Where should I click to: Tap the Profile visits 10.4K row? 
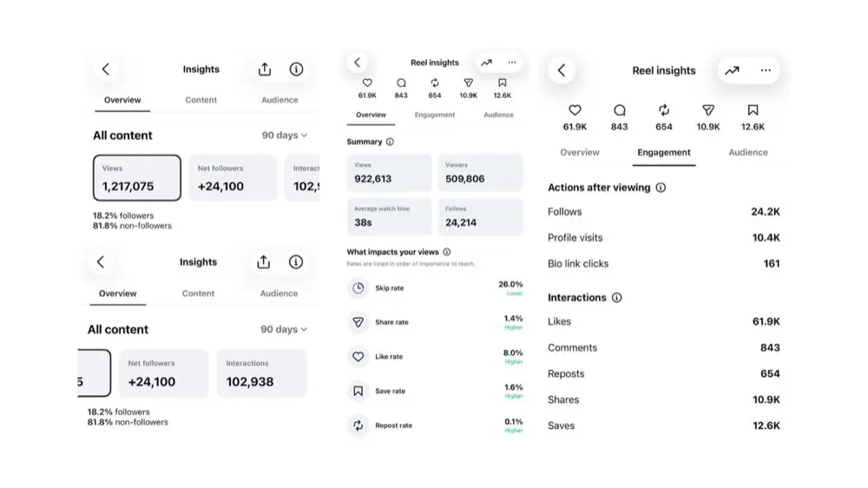[x=664, y=238]
